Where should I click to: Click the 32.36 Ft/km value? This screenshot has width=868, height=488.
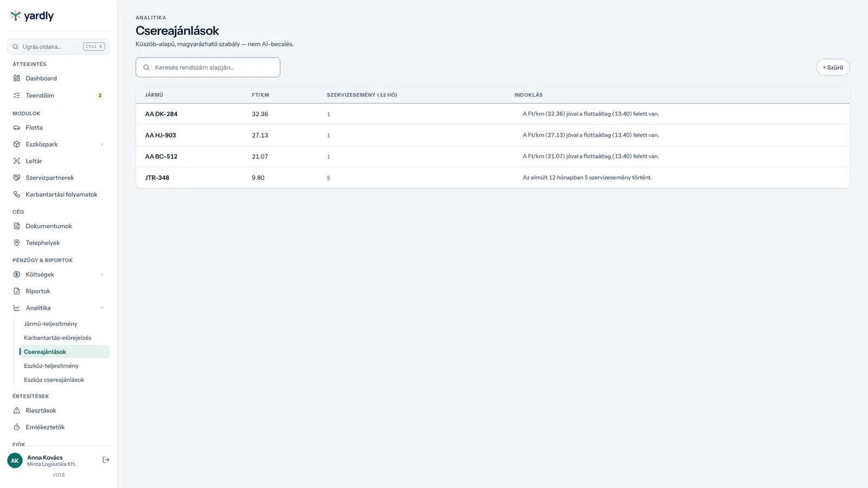[260, 114]
